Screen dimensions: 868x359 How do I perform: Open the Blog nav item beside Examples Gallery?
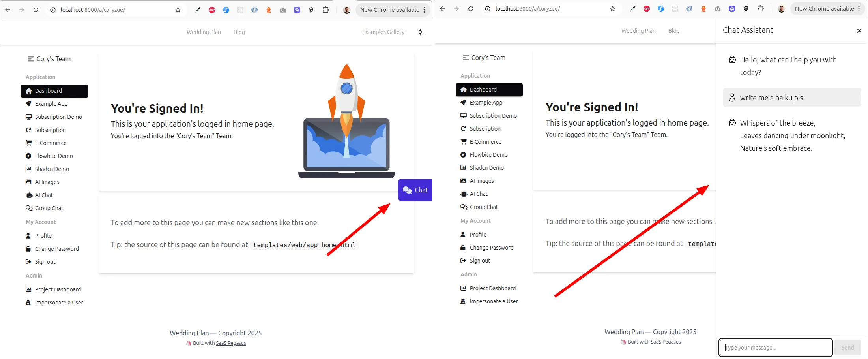tap(239, 32)
